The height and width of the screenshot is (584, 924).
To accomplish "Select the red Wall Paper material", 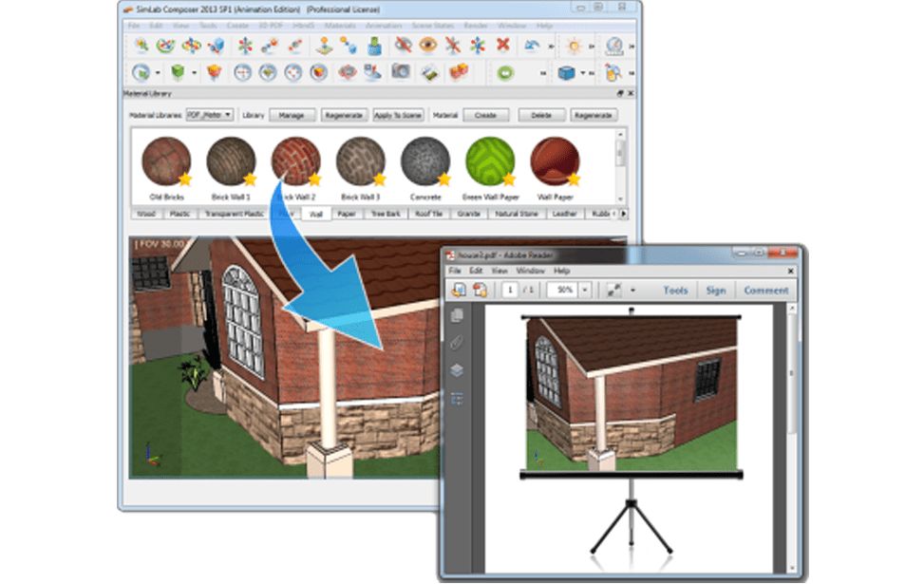I will pos(556,161).
